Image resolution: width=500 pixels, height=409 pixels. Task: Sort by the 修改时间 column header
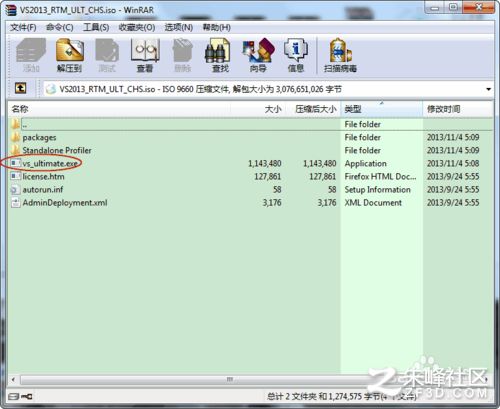pos(458,109)
